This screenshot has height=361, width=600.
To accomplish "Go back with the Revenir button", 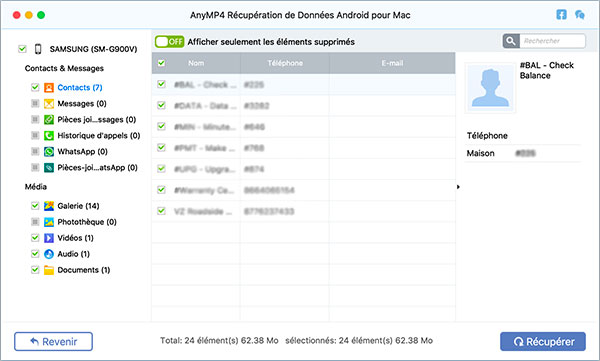I will [x=54, y=341].
